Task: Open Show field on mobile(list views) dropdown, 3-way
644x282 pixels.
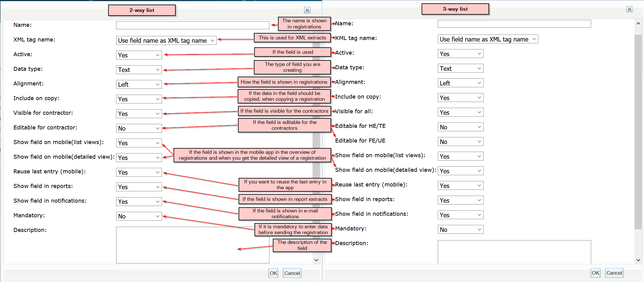Action: pyautogui.click(x=460, y=156)
